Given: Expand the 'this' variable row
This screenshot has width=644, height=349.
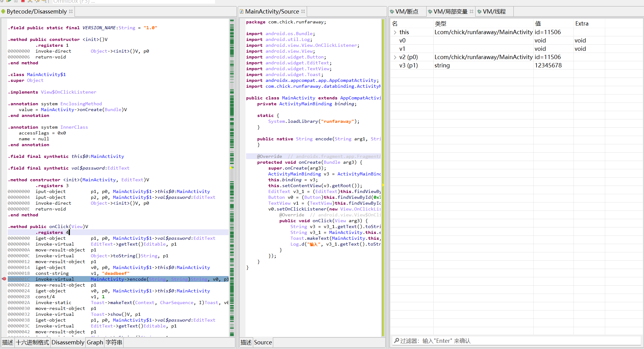Looking at the screenshot, I should (395, 32).
